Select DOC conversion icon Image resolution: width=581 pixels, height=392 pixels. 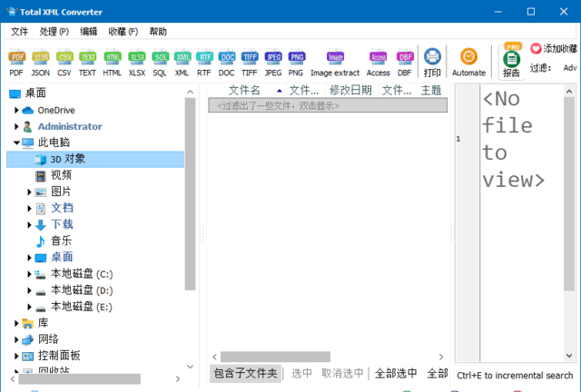tap(226, 62)
